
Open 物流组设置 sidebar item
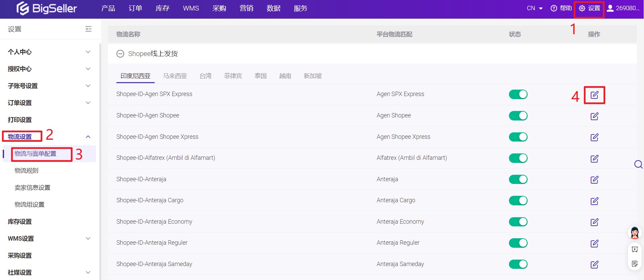30,205
